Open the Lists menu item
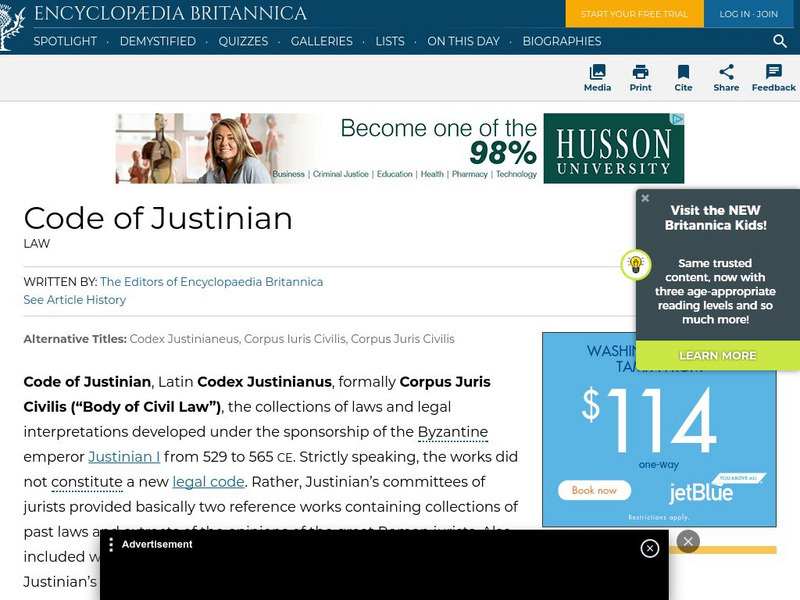The height and width of the screenshot is (600, 800). tap(390, 41)
